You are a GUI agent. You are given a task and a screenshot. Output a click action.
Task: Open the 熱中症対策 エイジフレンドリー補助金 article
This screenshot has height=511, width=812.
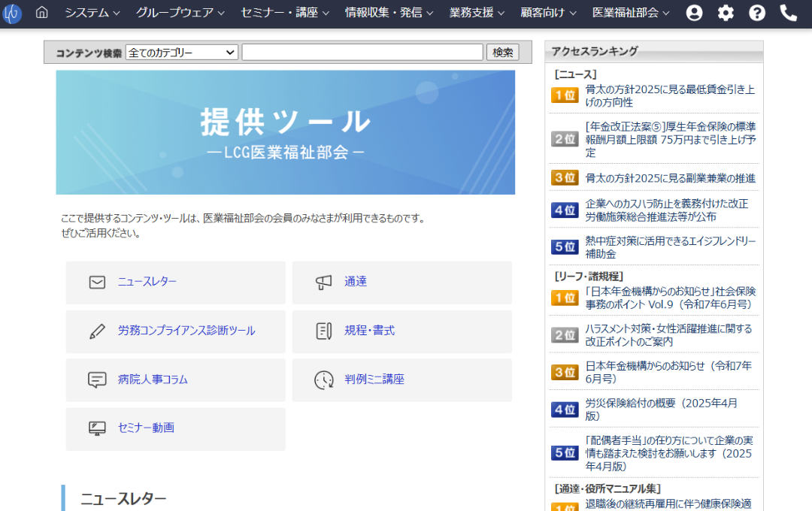pos(671,247)
